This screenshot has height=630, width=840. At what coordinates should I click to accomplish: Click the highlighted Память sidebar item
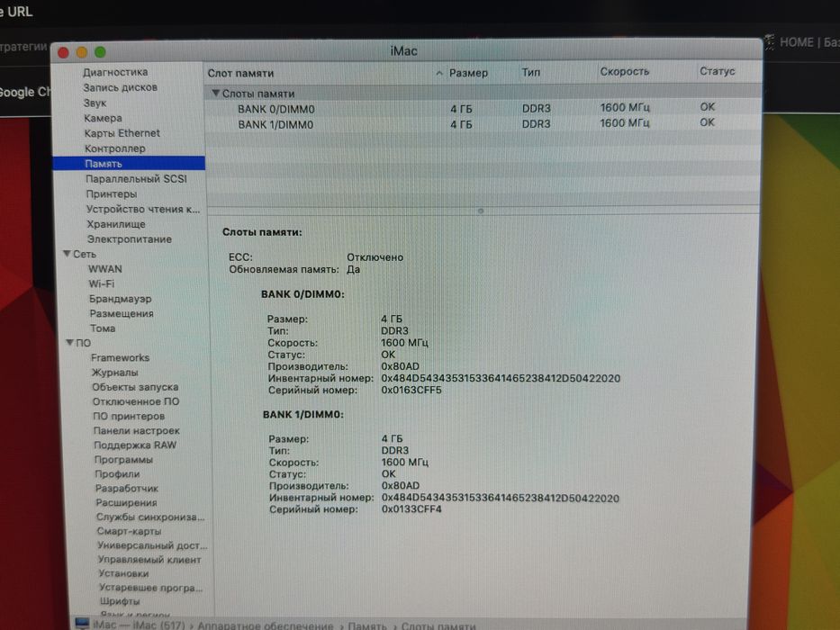(x=129, y=164)
